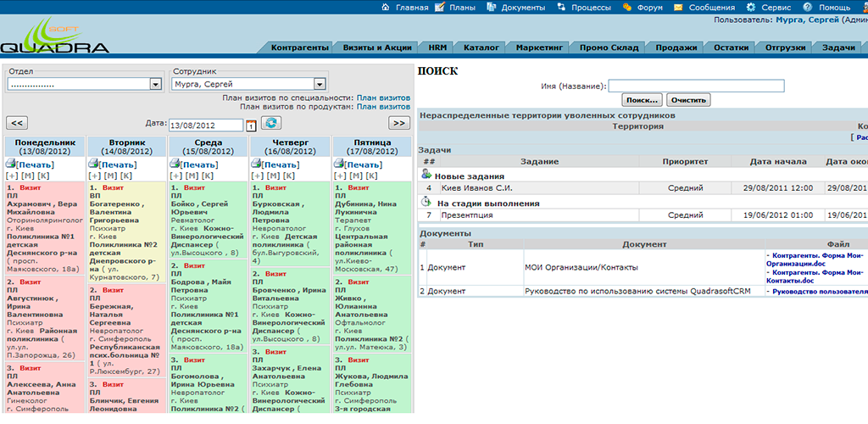
Task: Select the Киев Иванов С.И. task row
Action: [643, 187]
